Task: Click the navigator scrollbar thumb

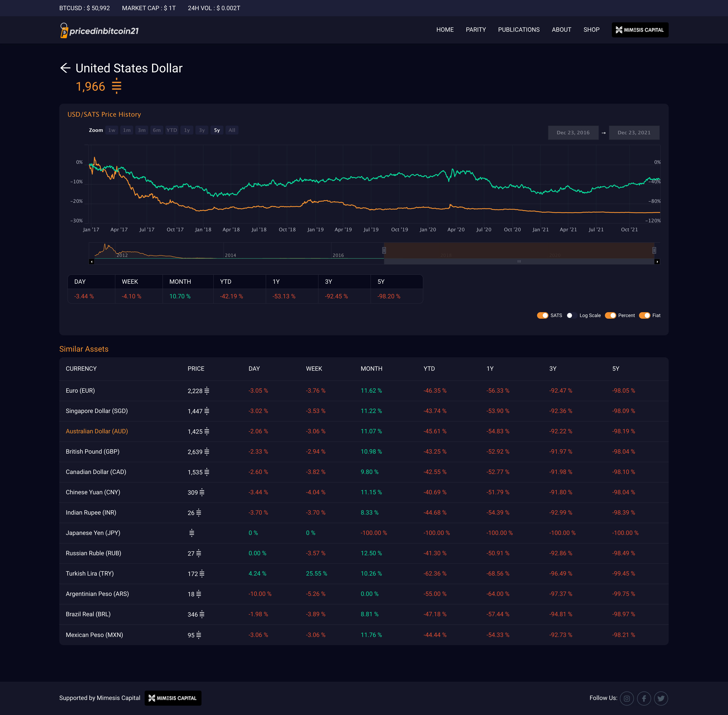Action: [x=519, y=261]
